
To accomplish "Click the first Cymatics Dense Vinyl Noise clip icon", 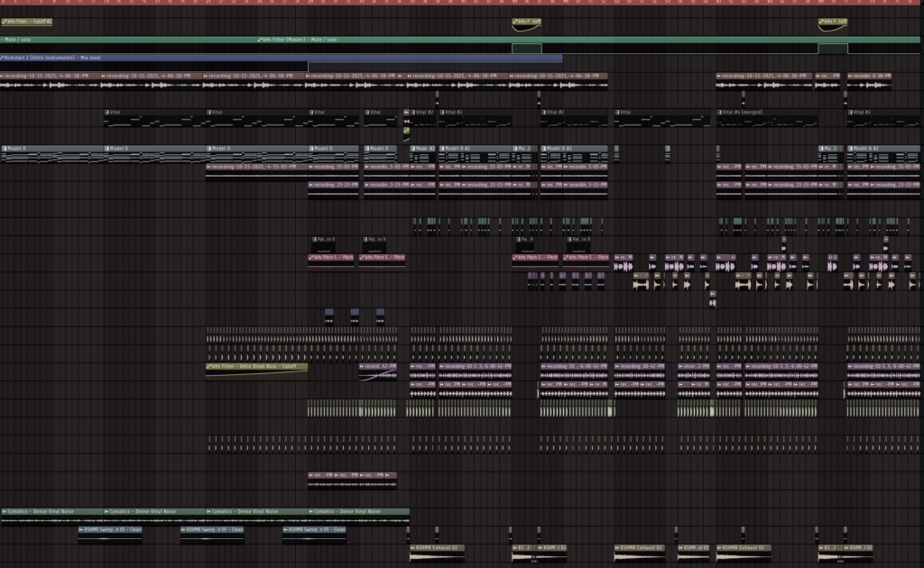I will click(x=5, y=511).
